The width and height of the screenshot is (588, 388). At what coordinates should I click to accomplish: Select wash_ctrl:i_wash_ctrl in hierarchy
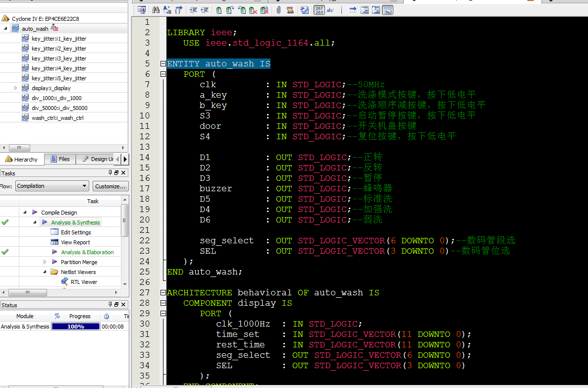click(57, 118)
